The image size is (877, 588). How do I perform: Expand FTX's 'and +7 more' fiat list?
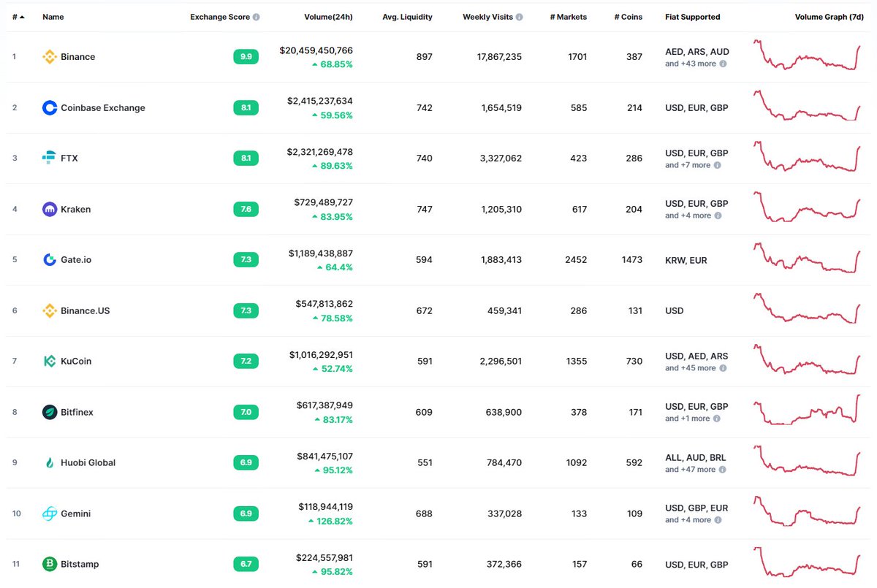[688, 166]
